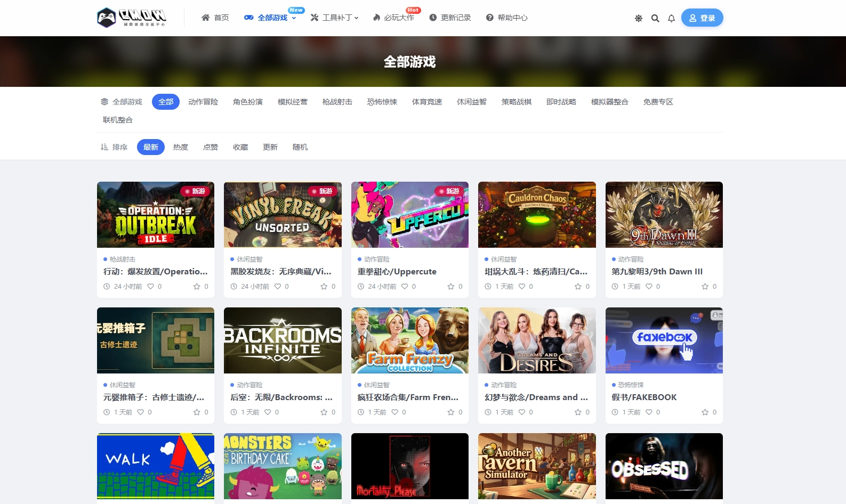Click the site logo in header
Image resolution: width=846 pixels, height=504 pixels.
click(132, 18)
